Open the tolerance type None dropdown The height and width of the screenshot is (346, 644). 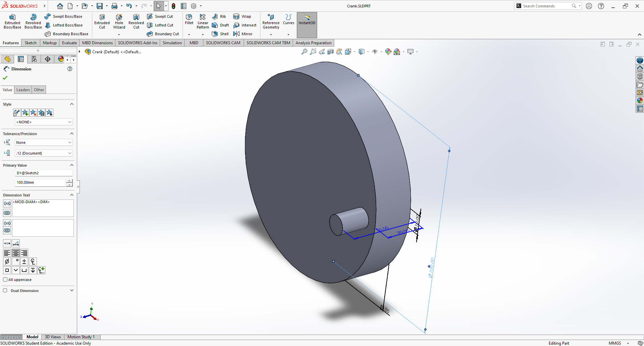tap(44, 142)
